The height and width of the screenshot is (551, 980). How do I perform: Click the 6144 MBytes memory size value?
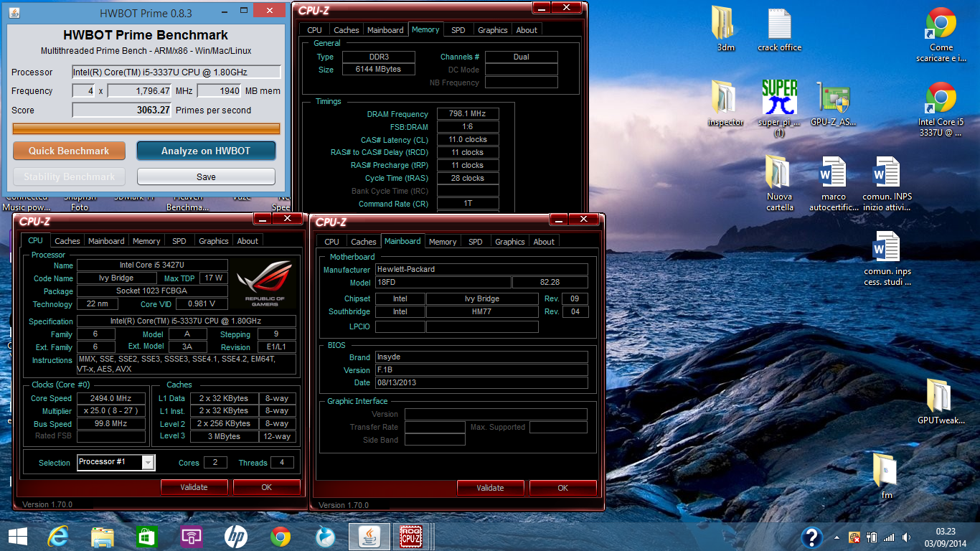[x=378, y=70]
